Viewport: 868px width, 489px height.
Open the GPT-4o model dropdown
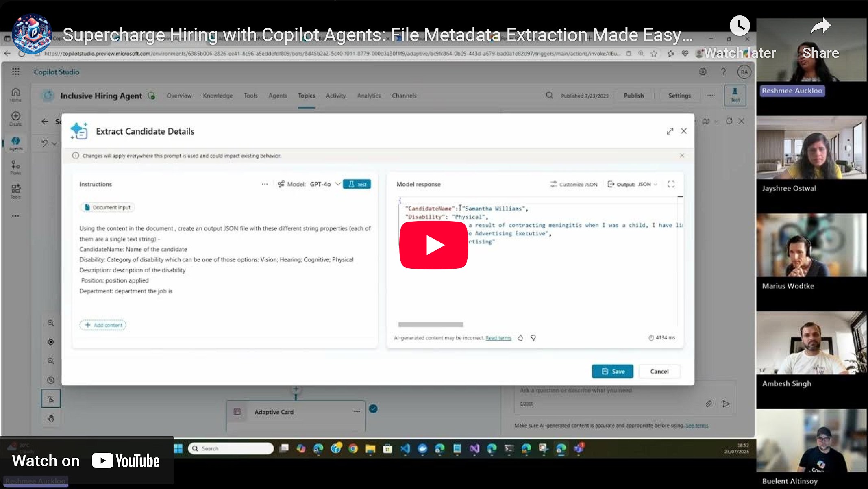(337, 184)
